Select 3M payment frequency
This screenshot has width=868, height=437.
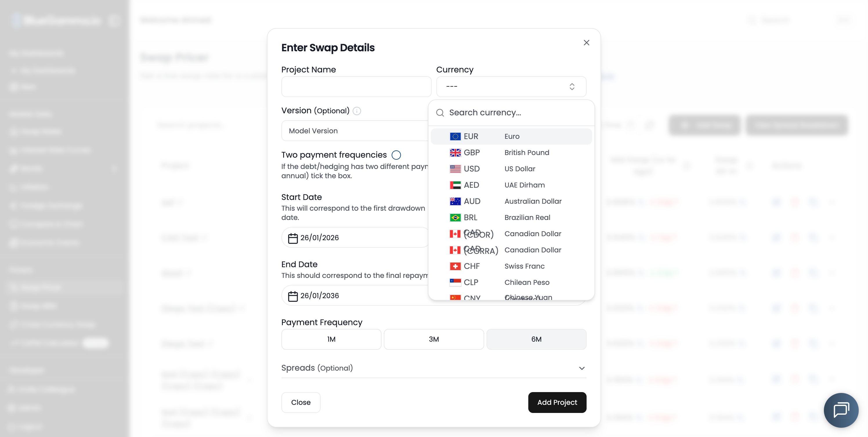pos(434,339)
